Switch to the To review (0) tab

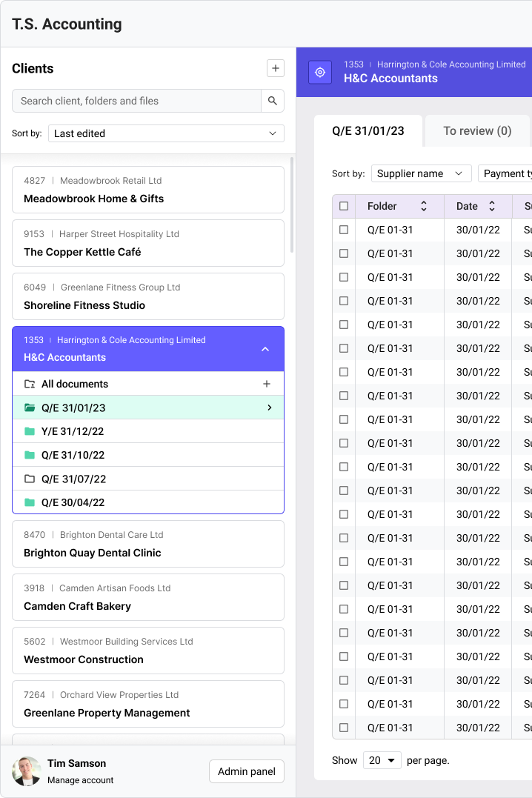tap(477, 131)
